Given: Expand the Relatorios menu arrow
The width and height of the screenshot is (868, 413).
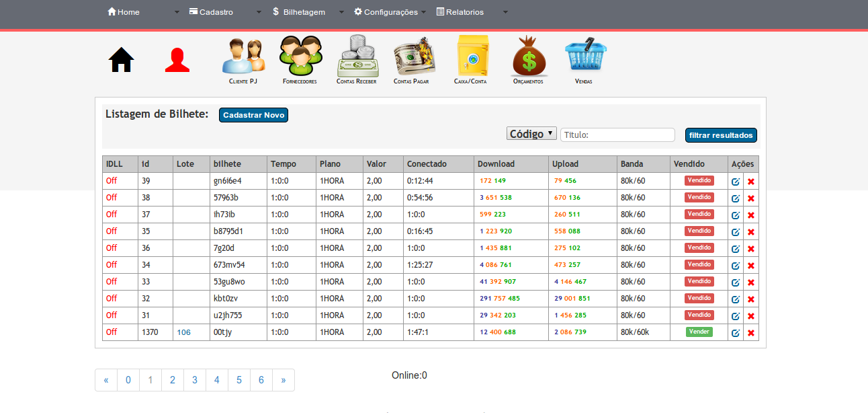Looking at the screenshot, I should [505, 12].
